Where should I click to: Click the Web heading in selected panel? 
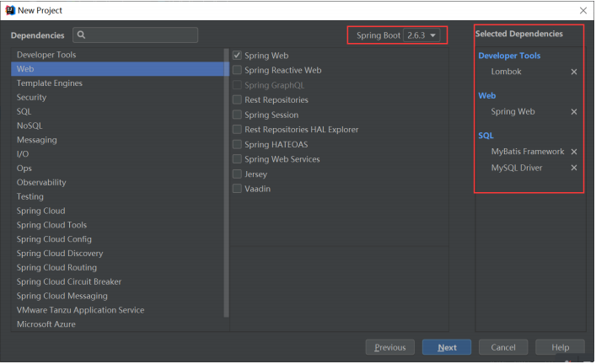tap(487, 96)
